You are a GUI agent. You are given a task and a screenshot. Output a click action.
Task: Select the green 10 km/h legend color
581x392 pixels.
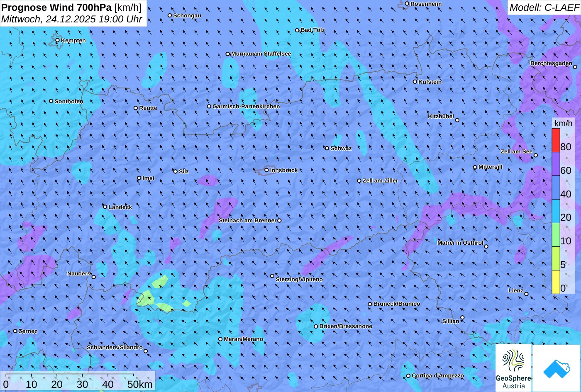click(556, 235)
